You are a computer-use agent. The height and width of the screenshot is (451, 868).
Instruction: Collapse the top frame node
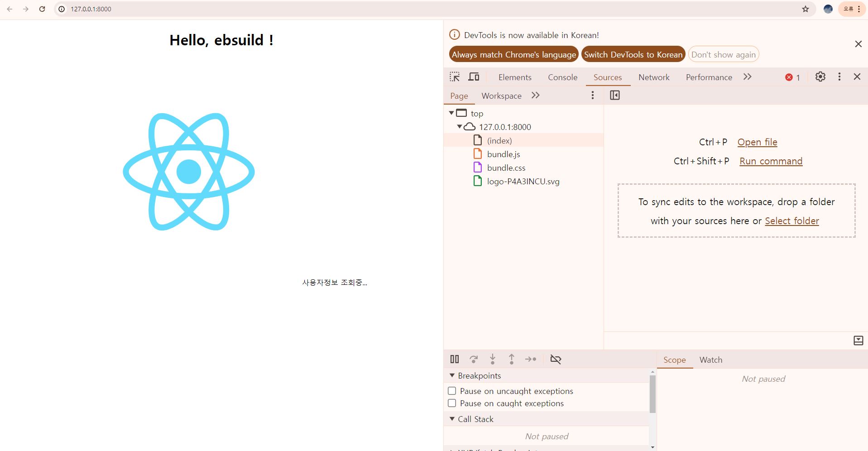pyautogui.click(x=451, y=113)
